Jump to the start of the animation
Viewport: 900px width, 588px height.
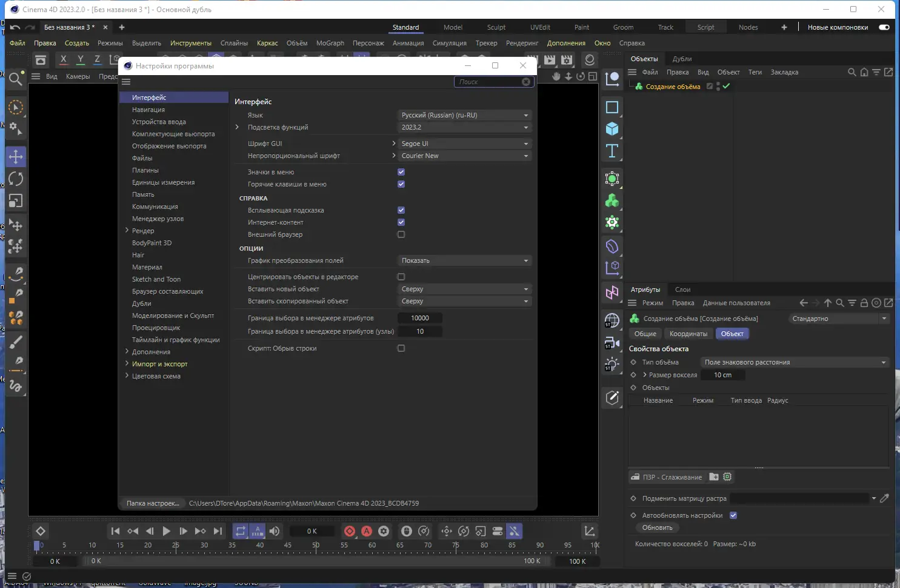click(x=115, y=531)
